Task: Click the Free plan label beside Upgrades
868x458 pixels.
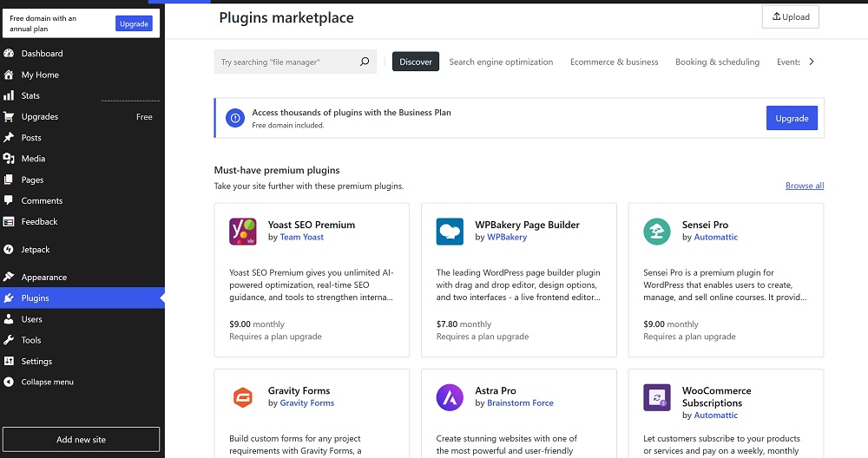Action: click(144, 117)
